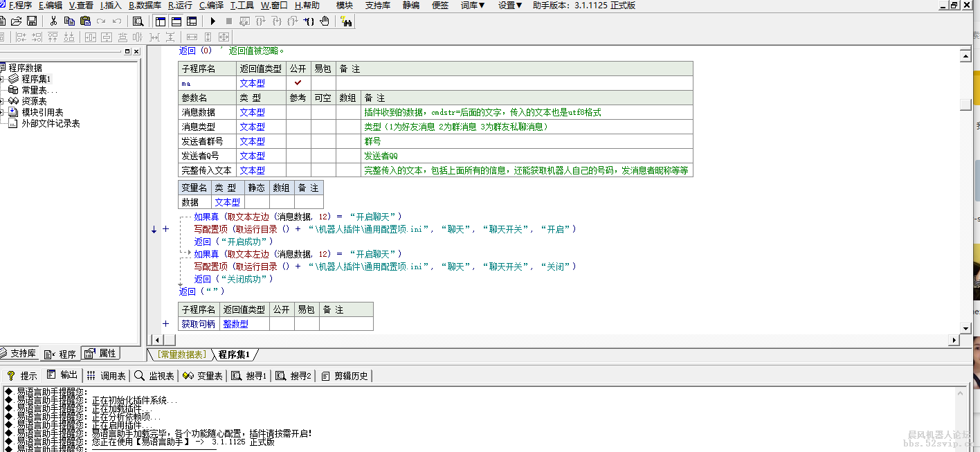Image resolution: width=980 pixels, height=452 pixels.
Task: Click the code editor scroll-down arrow
Action: tap(966, 328)
